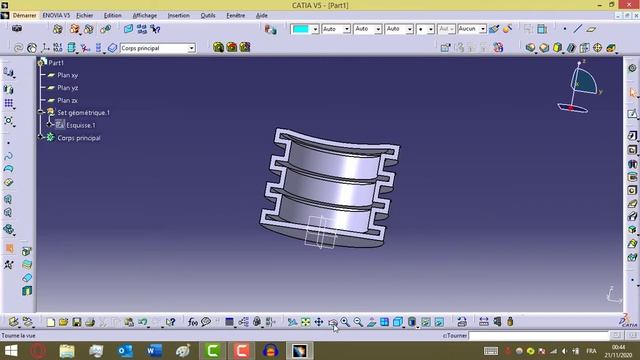This screenshot has height=360, width=640.
Task: Click the 3D part model in viewport
Action: (x=330, y=188)
